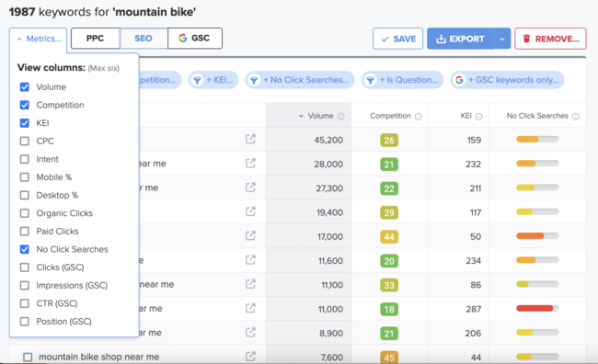This screenshot has height=364, width=598.
Task: Open external link icon in 11,100 volume row
Action: 250,284
